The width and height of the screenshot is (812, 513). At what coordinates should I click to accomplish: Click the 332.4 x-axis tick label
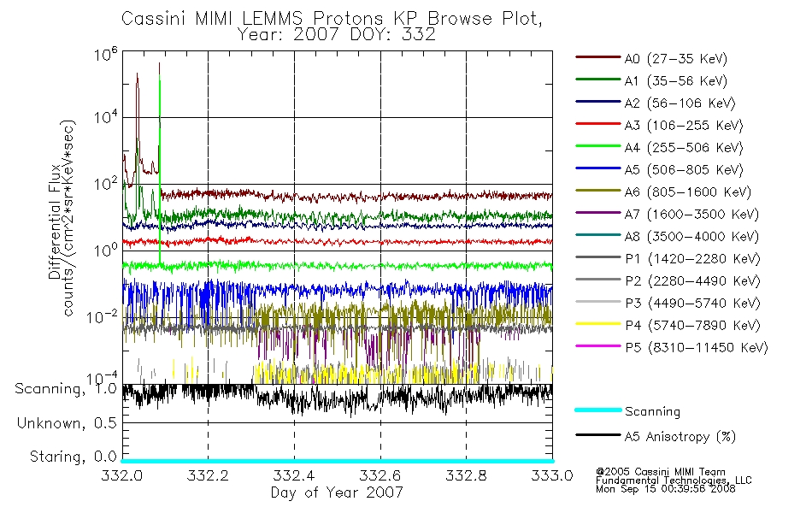point(294,475)
